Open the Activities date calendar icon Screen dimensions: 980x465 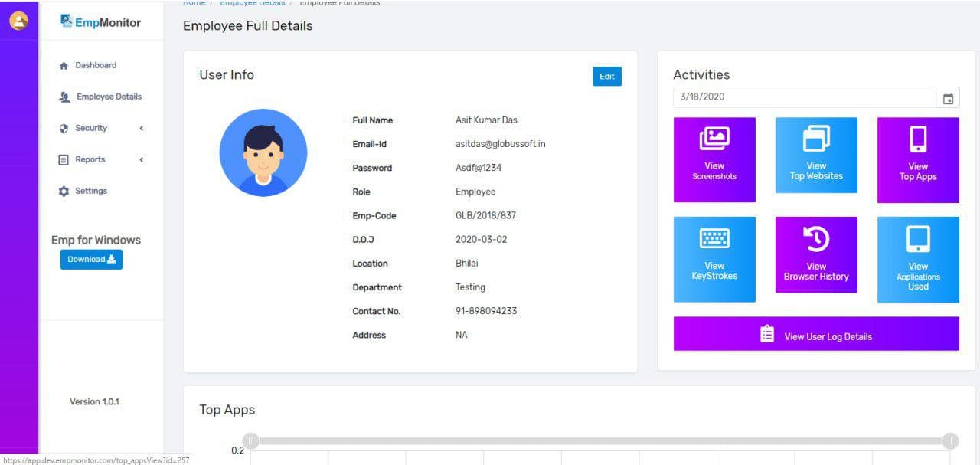pyautogui.click(x=948, y=98)
